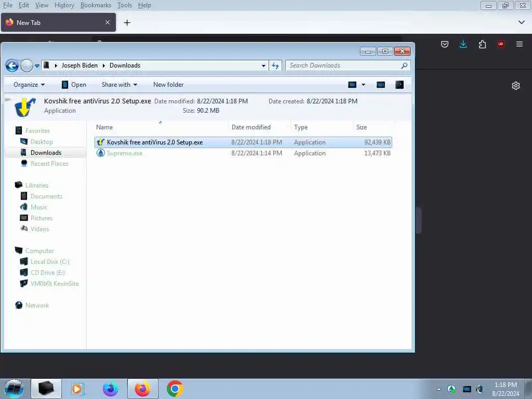Open the Firefox Downloads panel icon
The height and width of the screenshot is (399, 532).
tap(463, 44)
